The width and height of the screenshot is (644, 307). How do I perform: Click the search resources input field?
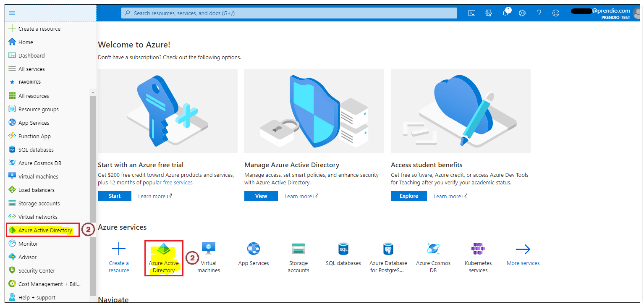pos(289,13)
